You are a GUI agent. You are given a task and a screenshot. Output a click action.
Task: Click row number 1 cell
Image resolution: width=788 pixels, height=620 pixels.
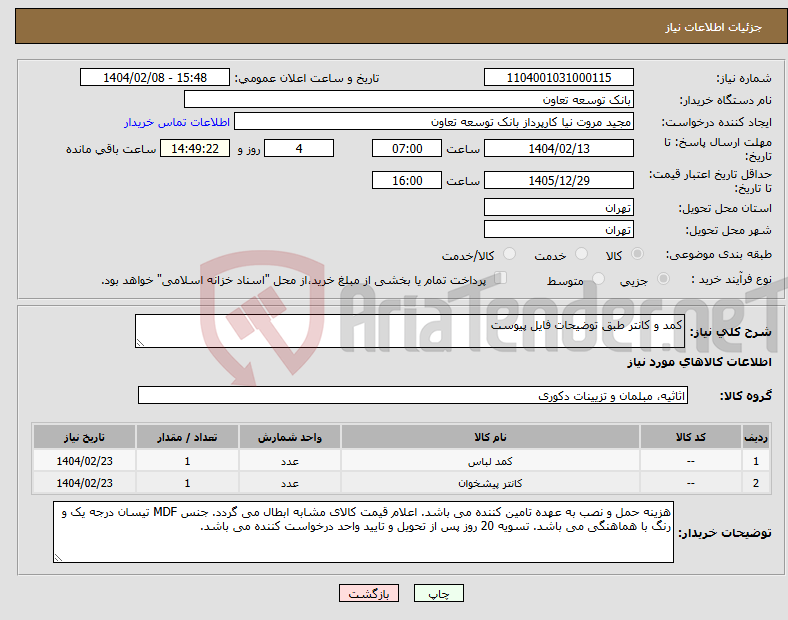coord(756,461)
